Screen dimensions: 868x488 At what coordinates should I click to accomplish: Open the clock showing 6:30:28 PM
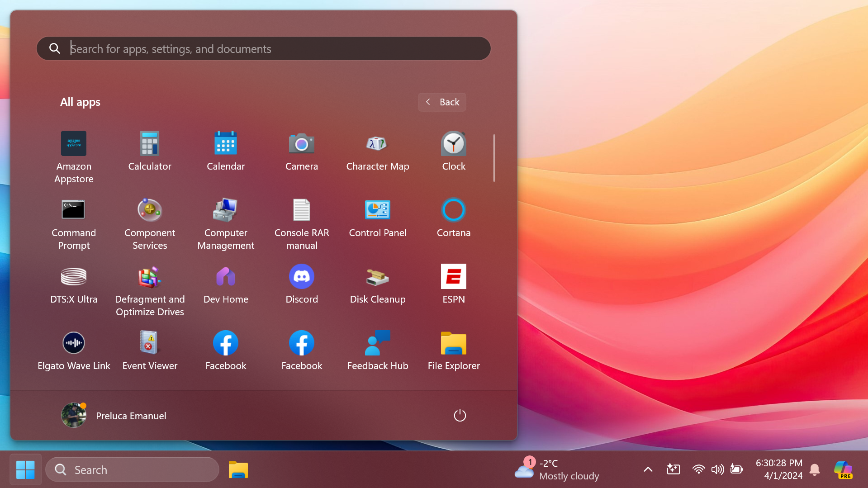point(779,469)
